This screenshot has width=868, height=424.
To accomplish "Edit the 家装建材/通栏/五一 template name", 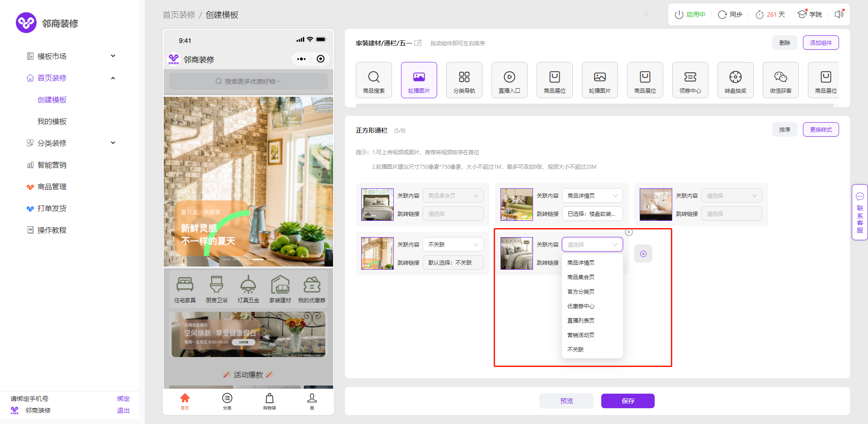I will click(x=418, y=43).
